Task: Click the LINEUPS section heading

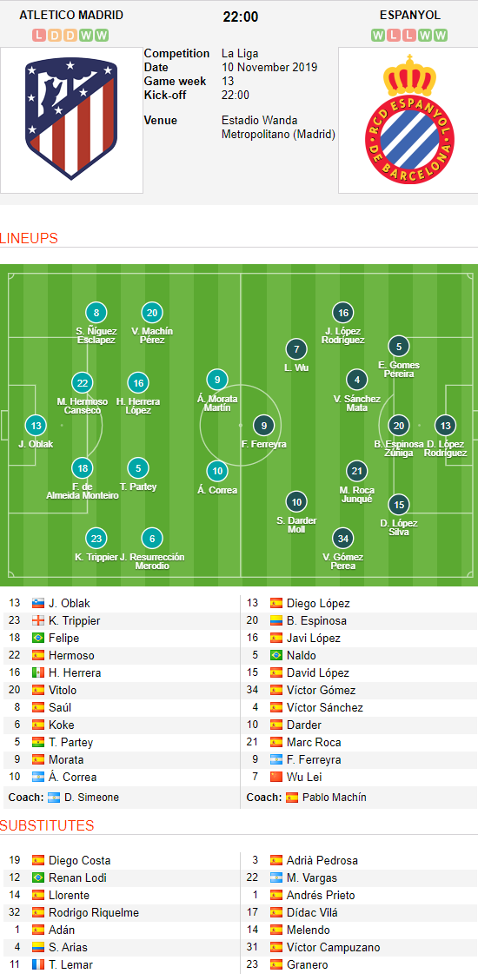Action: 29,238
